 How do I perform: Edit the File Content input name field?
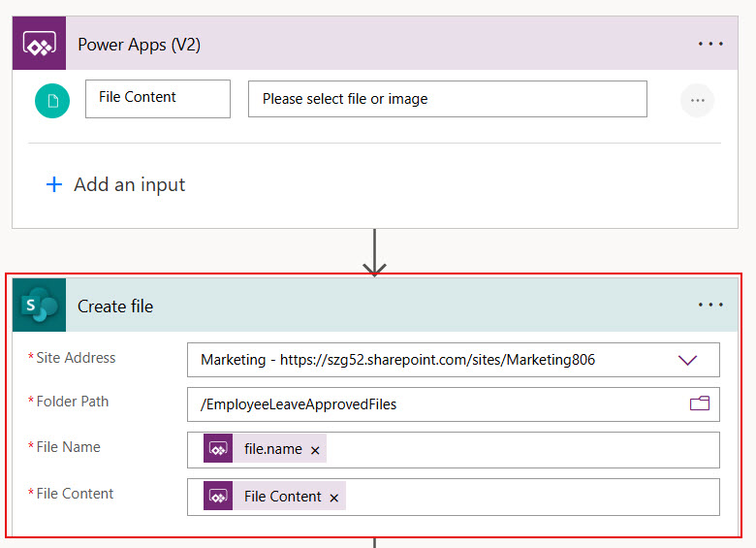pyautogui.click(x=158, y=99)
